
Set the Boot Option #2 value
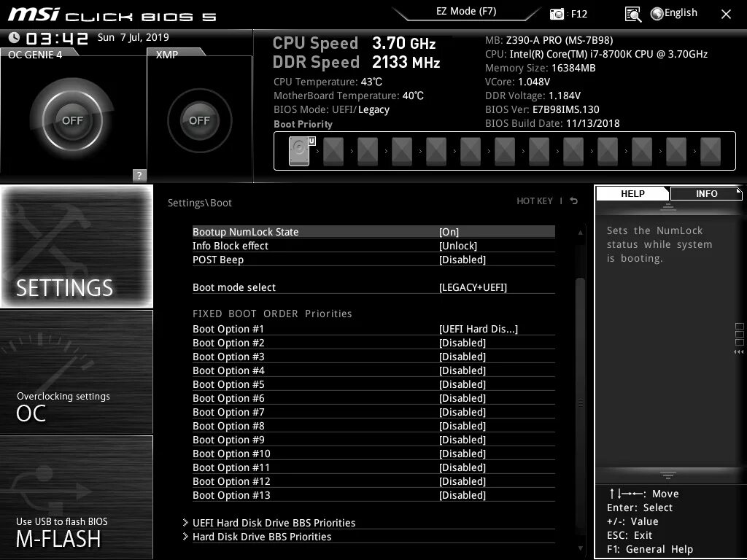(462, 343)
